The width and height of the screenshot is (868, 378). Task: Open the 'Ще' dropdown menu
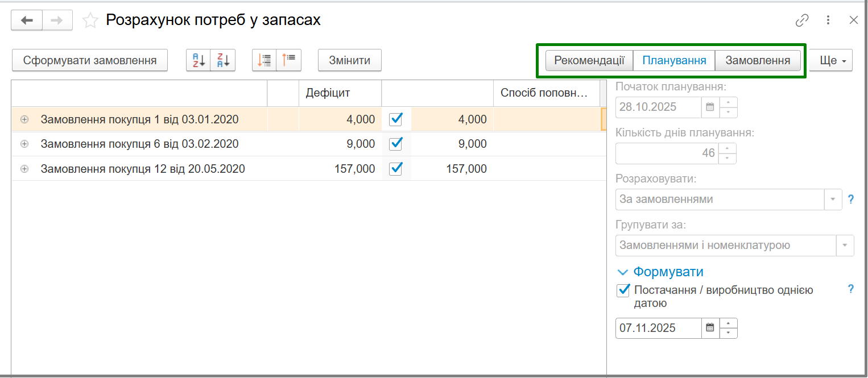[x=830, y=60]
